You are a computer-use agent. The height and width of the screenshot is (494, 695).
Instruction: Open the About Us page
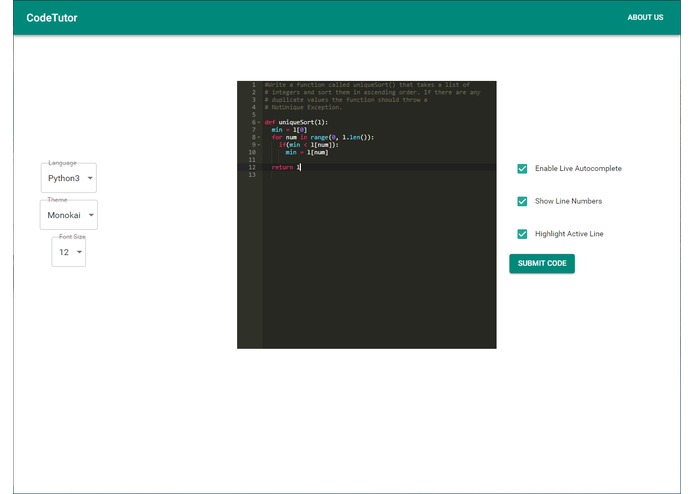645,17
